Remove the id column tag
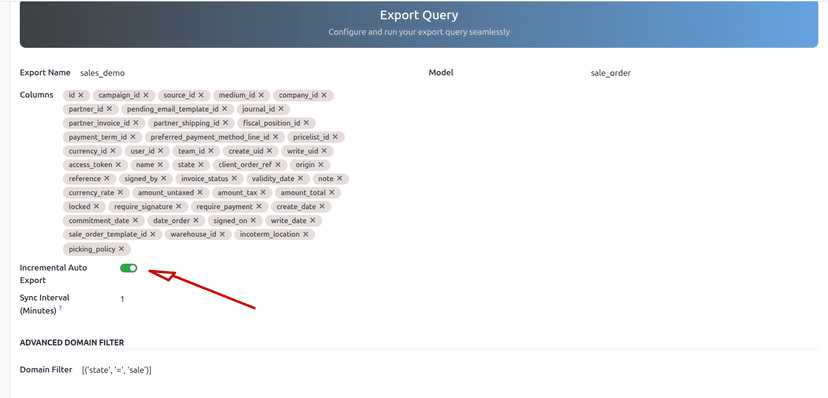828x398 pixels. point(81,95)
